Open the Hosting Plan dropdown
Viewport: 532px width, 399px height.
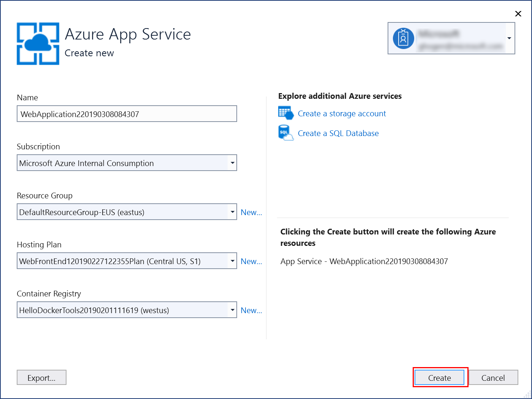232,261
